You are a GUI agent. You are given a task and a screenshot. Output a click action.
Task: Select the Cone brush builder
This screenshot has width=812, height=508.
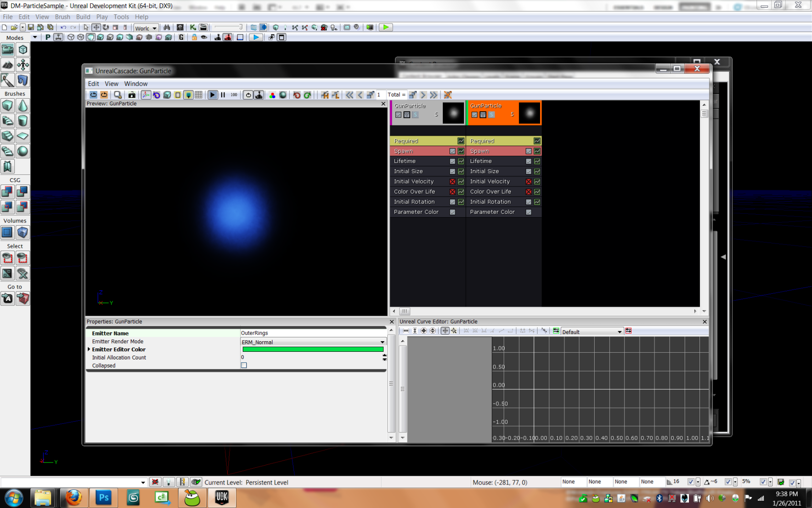coord(23,105)
